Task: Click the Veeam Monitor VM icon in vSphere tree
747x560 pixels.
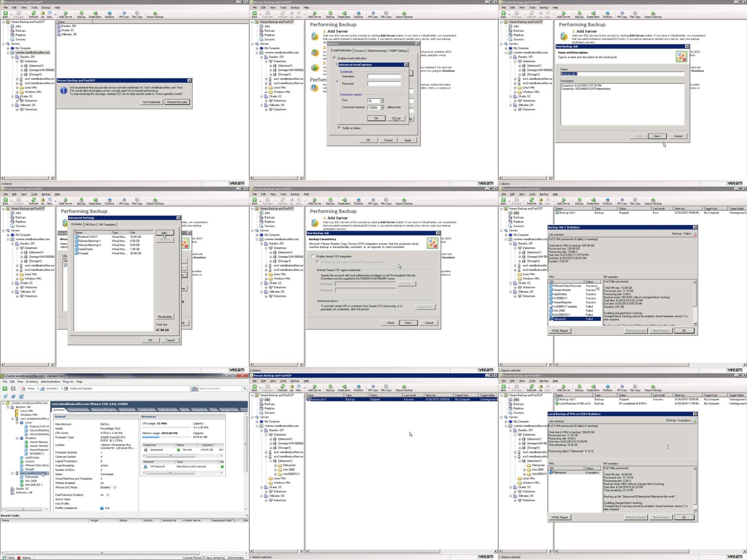Action: (x=27, y=446)
